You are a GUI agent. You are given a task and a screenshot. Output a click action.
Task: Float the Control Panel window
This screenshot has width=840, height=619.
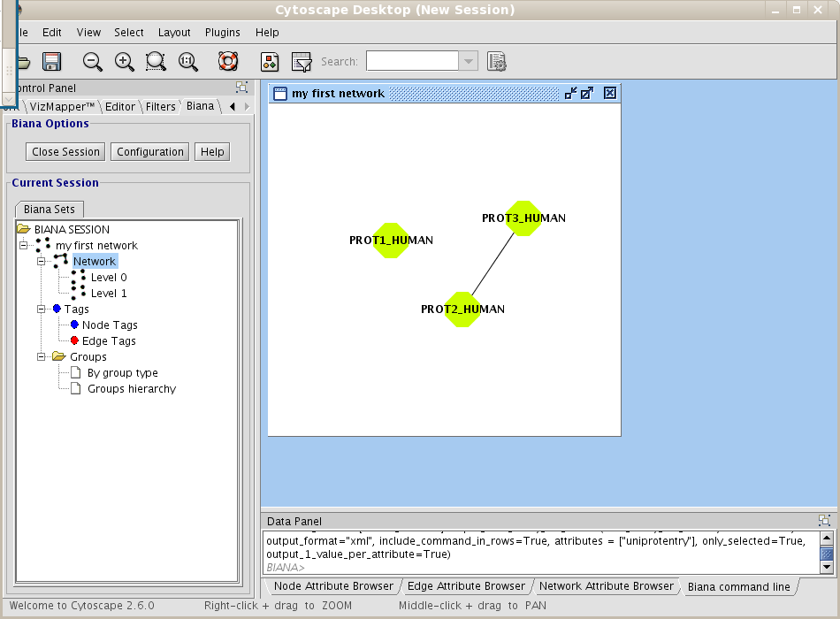pyautogui.click(x=241, y=88)
